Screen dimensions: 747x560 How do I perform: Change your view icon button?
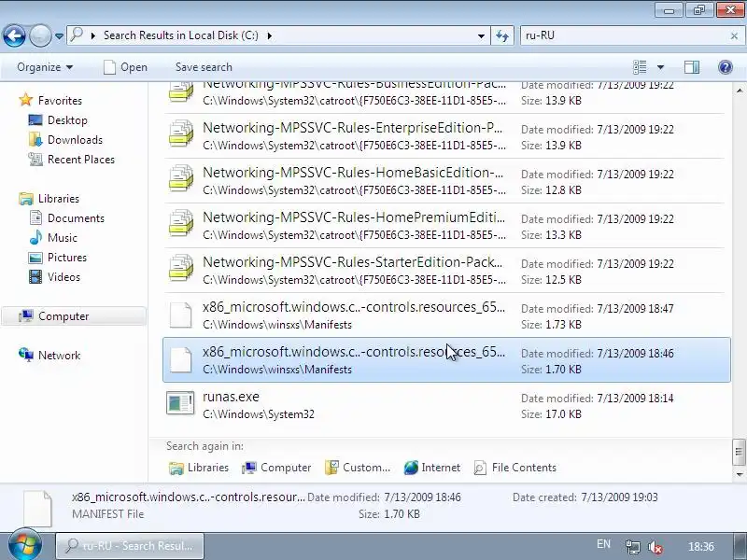pyautogui.click(x=640, y=67)
